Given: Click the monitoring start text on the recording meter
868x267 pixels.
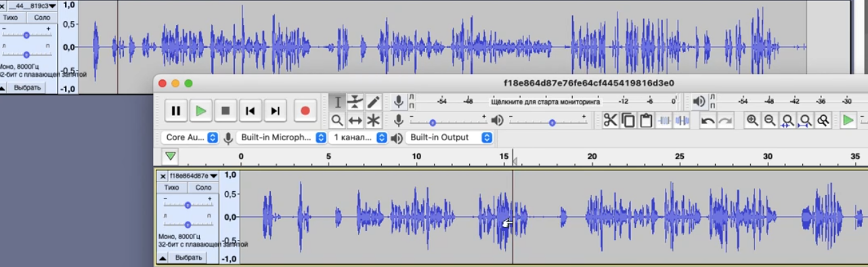Looking at the screenshot, I should tap(546, 102).
